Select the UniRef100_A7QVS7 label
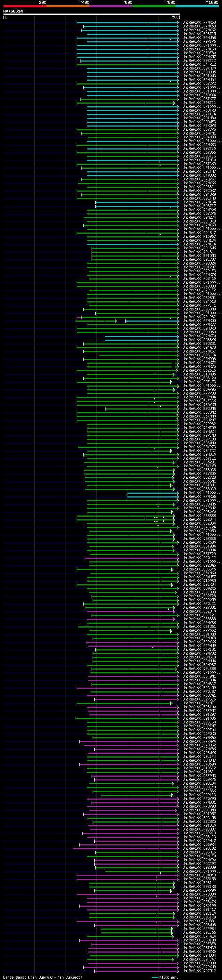Screen dimensions: 222x980 [x=199, y=179]
